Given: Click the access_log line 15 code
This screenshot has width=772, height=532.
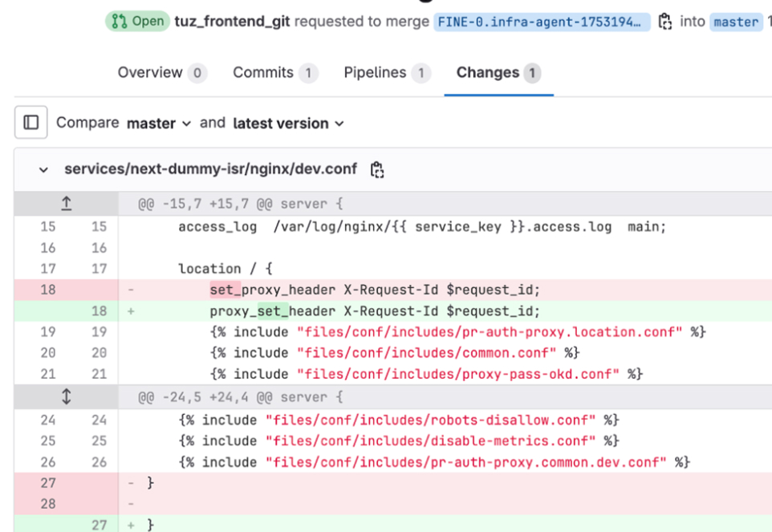Looking at the screenshot, I should pos(422,227).
